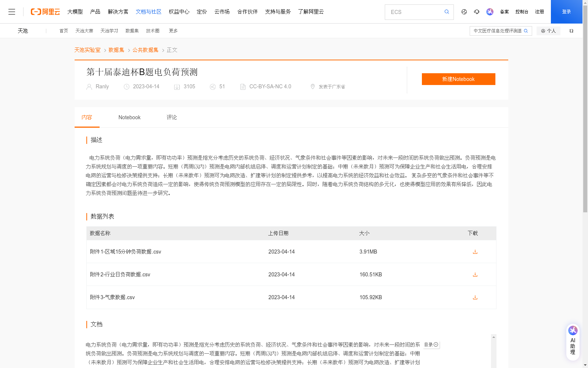Click the file name 附件3-气象数据.csv
The height and width of the screenshot is (368, 588).
[112, 297]
